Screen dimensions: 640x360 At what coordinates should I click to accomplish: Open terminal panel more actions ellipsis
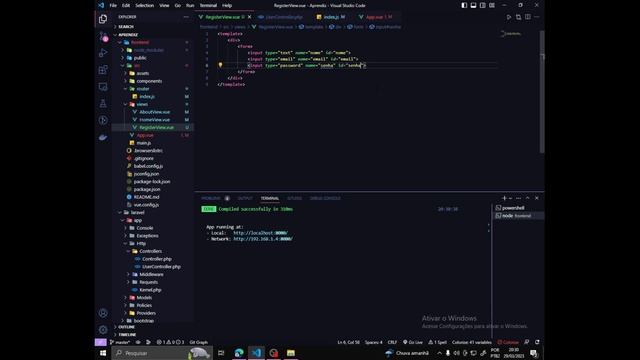click(x=518, y=198)
